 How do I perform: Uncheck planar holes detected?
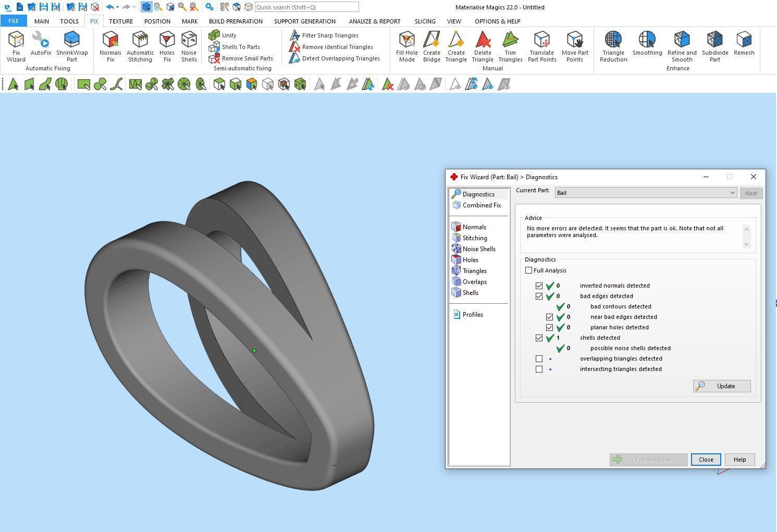[x=550, y=327]
